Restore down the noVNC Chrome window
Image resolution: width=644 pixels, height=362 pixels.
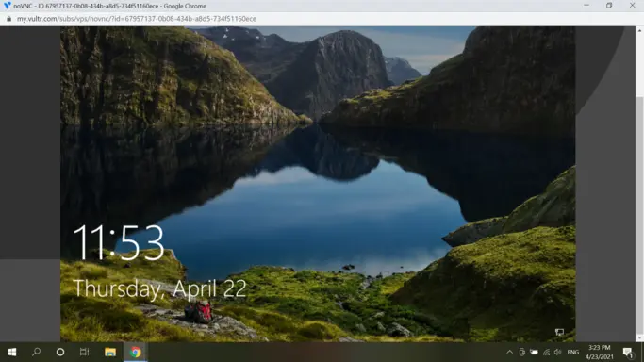pyautogui.click(x=609, y=6)
